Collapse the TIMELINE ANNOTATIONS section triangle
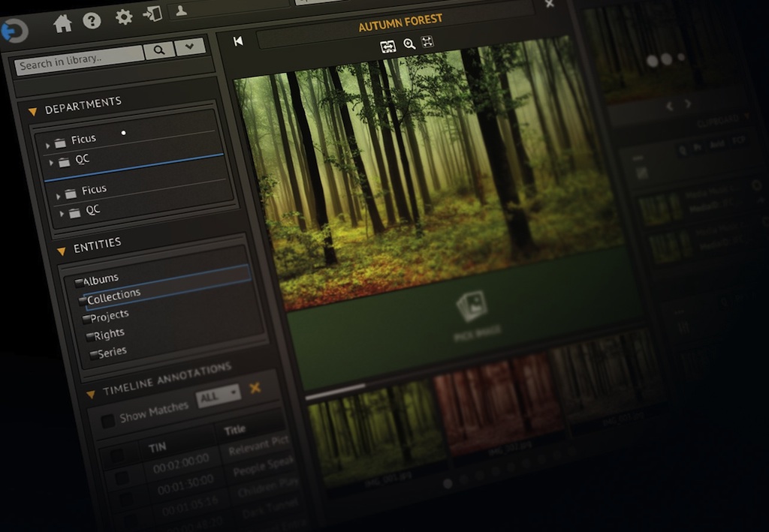 coord(91,394)
